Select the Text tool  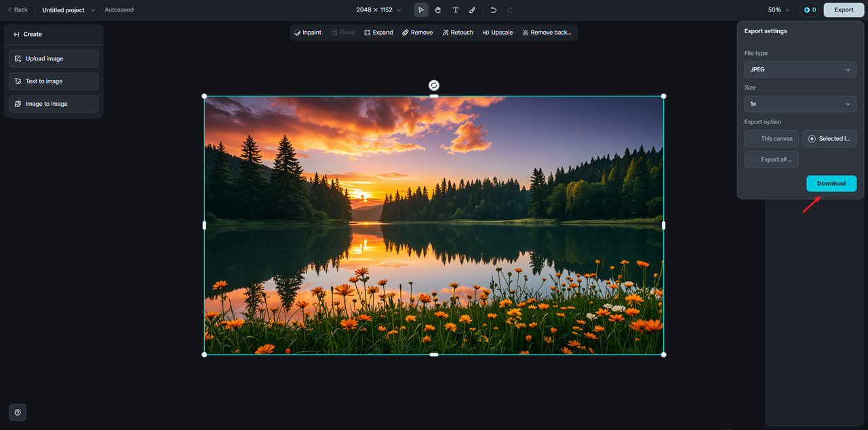pyautogui.click(x=455, y=10)
